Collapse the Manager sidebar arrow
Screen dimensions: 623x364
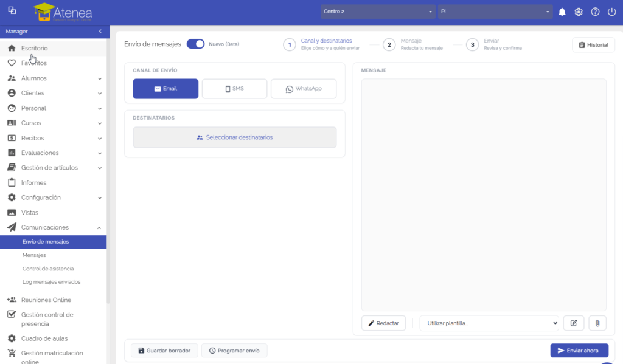pyautogui.click(x=100, y=32)
